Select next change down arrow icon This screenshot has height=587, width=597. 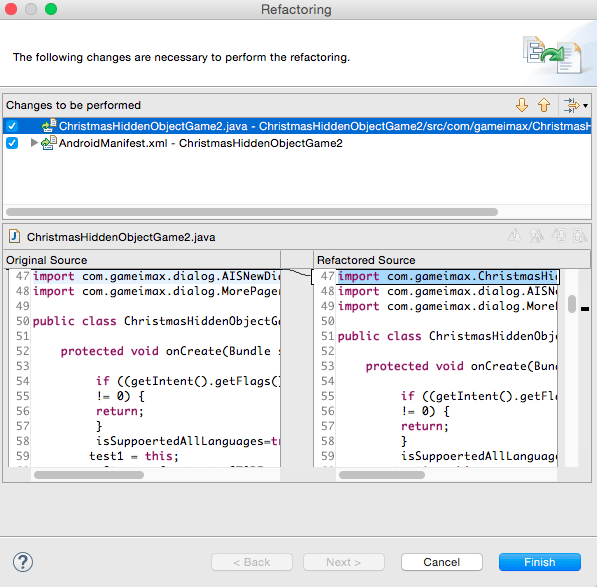tap(522, 105)
